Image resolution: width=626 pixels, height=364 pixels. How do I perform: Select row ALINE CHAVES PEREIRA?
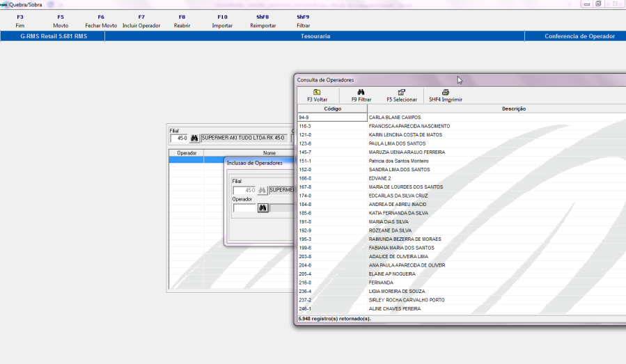462,309
